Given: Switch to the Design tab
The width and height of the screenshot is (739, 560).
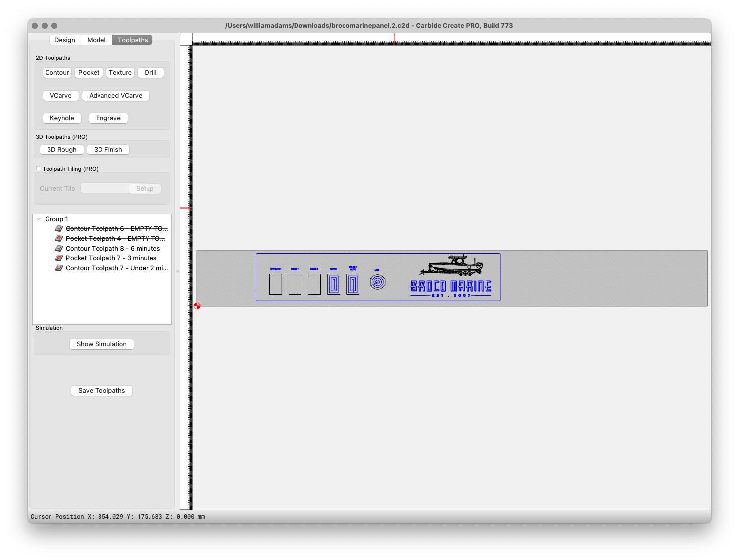Looking at the screenshot, I should (65, 40).
